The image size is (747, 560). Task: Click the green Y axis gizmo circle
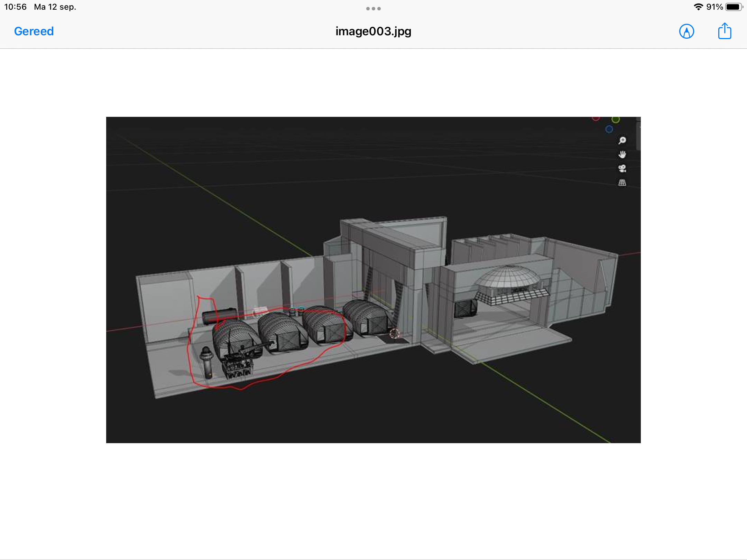(616, 120)
